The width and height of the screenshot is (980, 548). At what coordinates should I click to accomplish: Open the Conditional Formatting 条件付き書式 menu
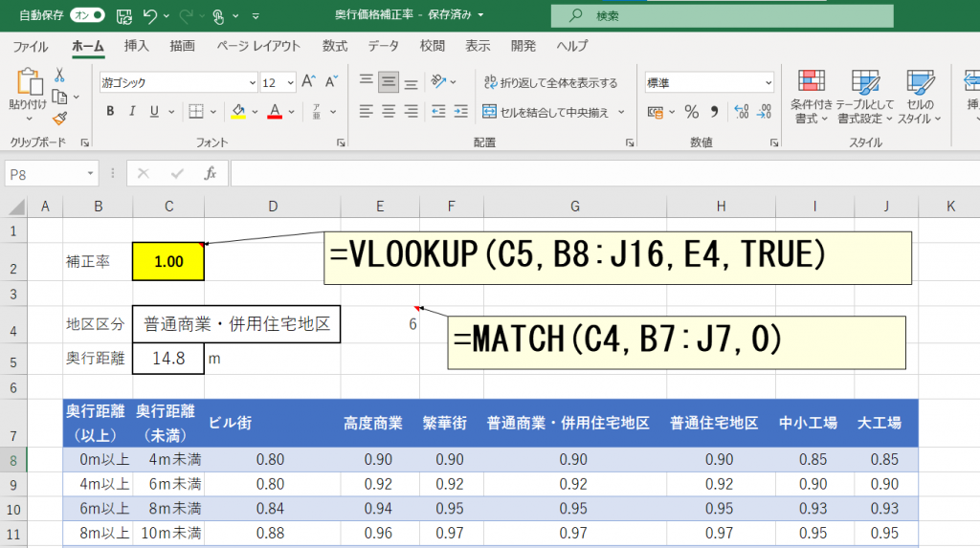[x=812, y=97]
